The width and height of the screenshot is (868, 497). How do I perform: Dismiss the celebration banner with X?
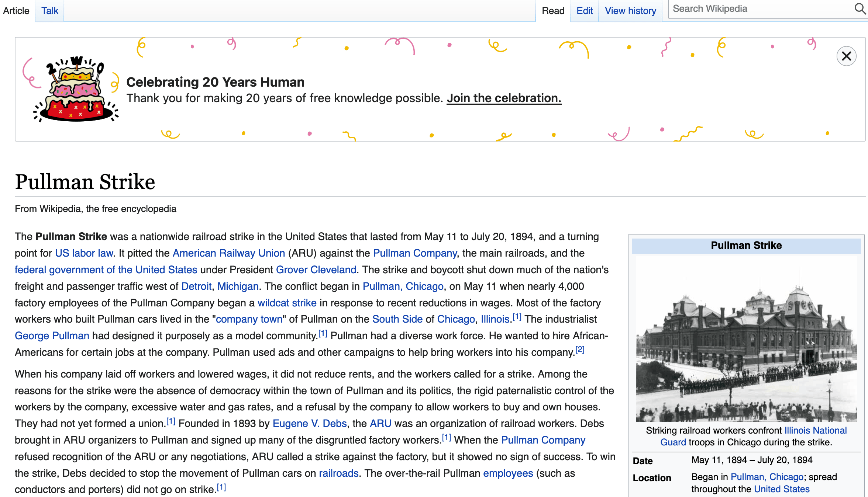pos(847,56)
